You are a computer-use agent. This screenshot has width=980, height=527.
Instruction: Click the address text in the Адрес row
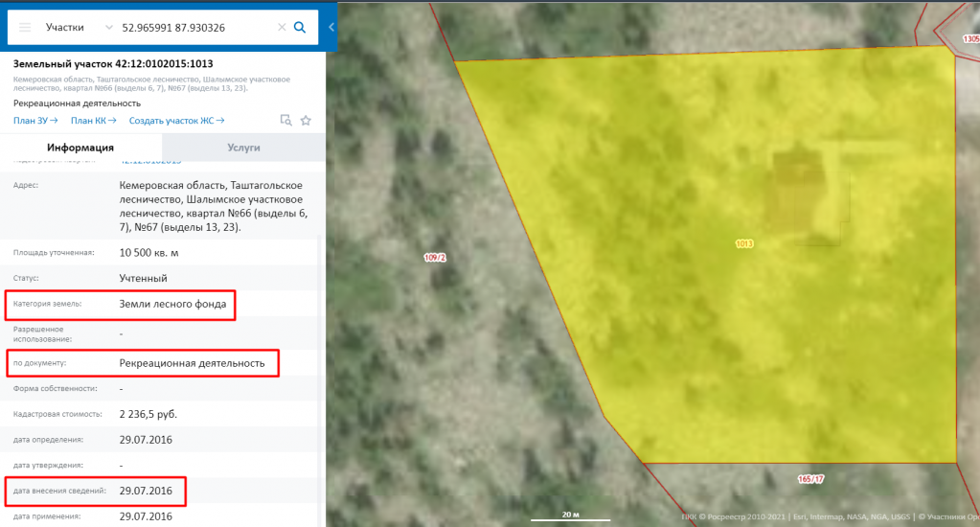click(x=213, y=206)
